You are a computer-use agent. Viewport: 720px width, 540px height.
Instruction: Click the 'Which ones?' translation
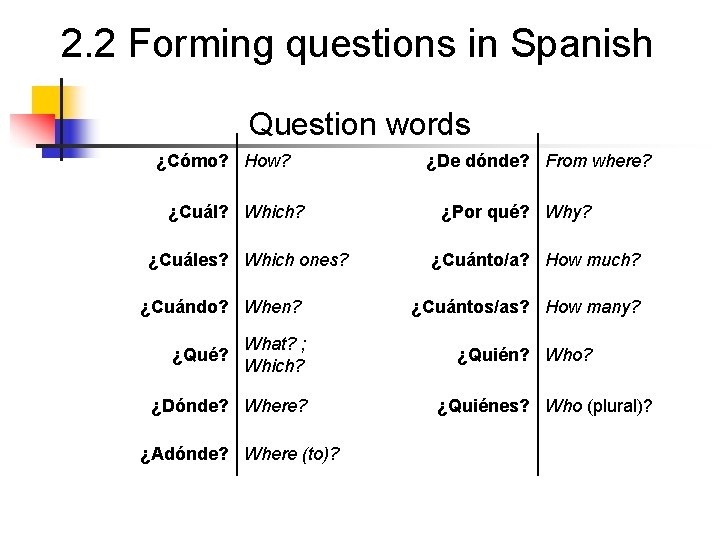[x=296, y=260]
